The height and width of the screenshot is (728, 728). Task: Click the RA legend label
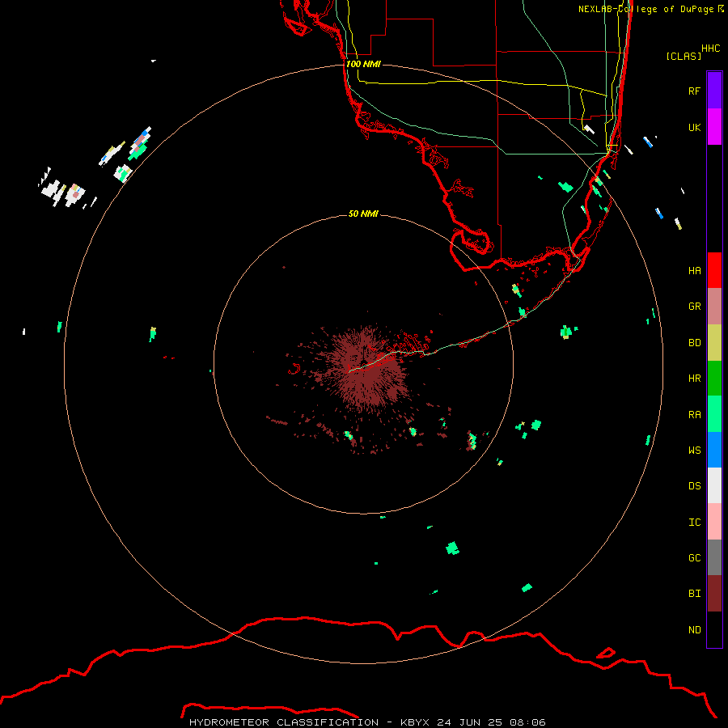pyautogui.click(x=694, y=415)
